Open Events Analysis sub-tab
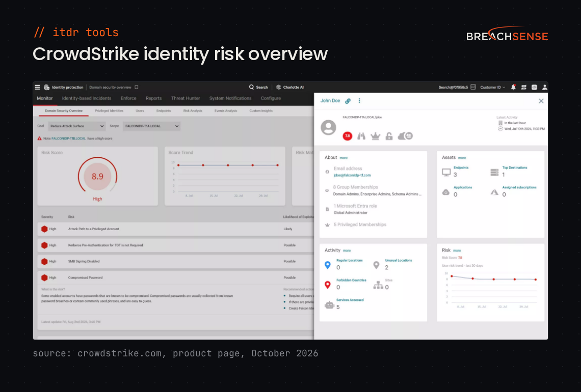 226,110
